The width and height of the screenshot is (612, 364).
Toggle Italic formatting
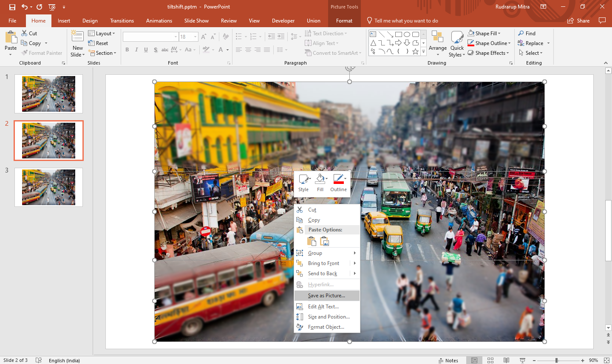click(x=136, y=50)
